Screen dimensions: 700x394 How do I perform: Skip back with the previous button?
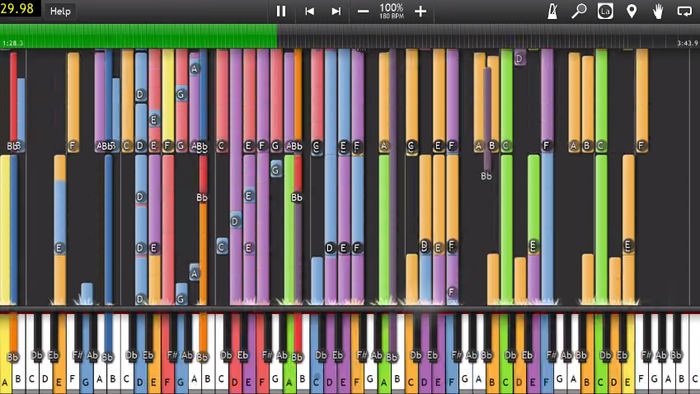(x=309, y=11)
